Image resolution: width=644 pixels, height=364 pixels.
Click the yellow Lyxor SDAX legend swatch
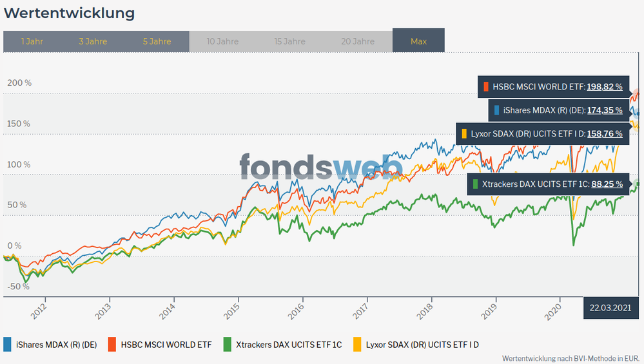tap(357, 344)
